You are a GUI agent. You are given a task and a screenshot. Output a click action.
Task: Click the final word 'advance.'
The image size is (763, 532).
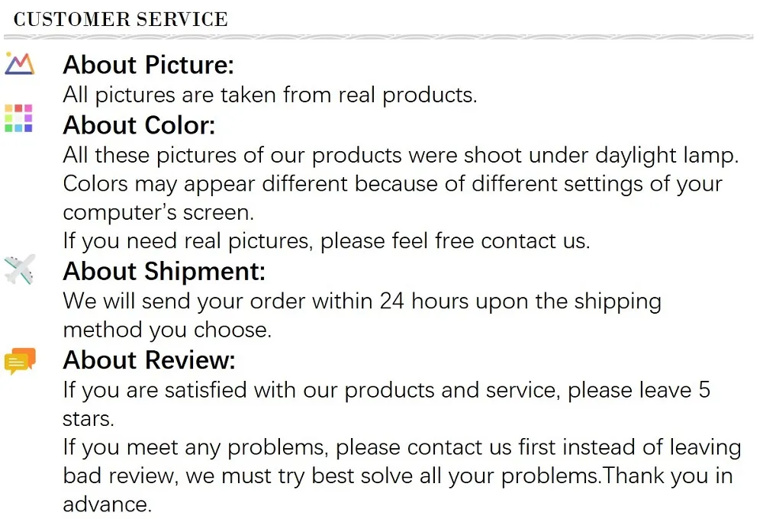click(x=108, y=505)
